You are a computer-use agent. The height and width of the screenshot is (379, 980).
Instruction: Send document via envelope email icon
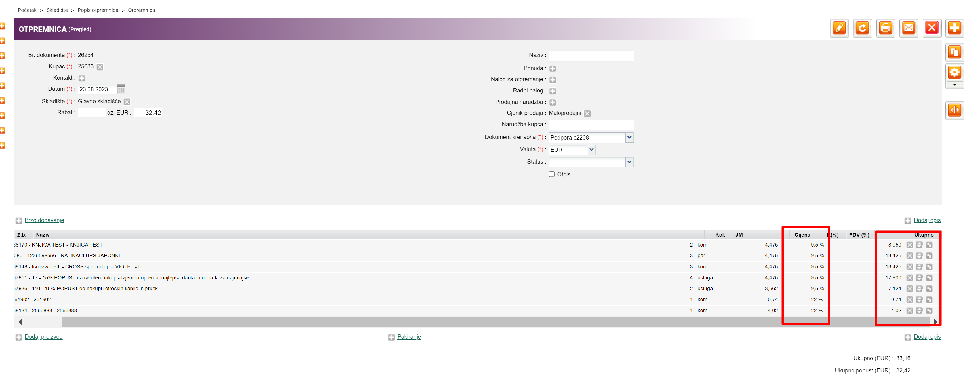coord(909,28)
